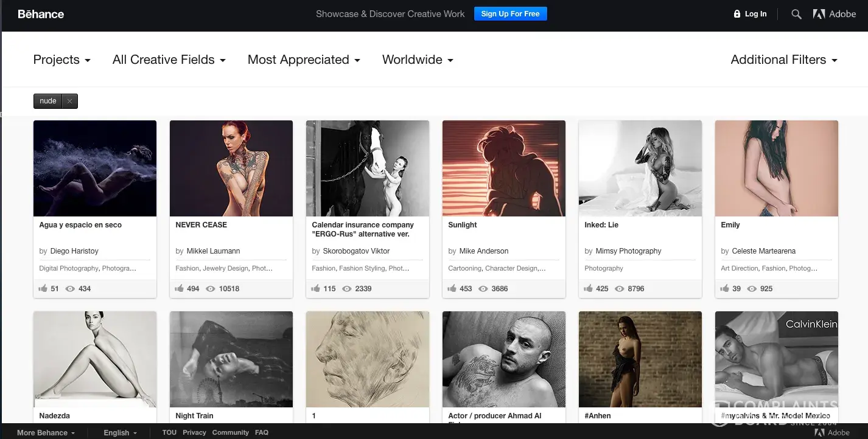Visit Mike Anderson's profile
Screen dimensions: 868x439
(x=484, y=251)
